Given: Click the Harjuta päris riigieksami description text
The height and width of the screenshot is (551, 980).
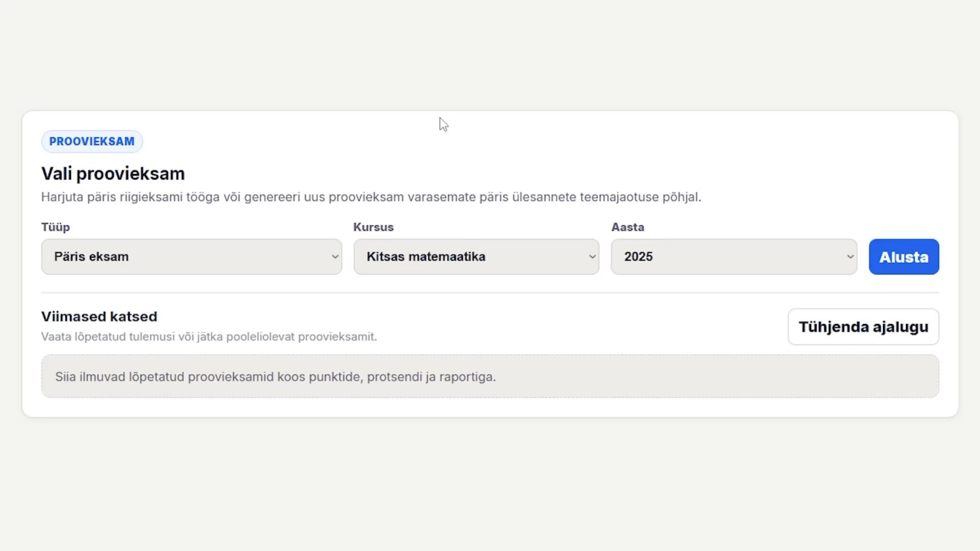Looking at the screenshot, I should tap(371, 197).
